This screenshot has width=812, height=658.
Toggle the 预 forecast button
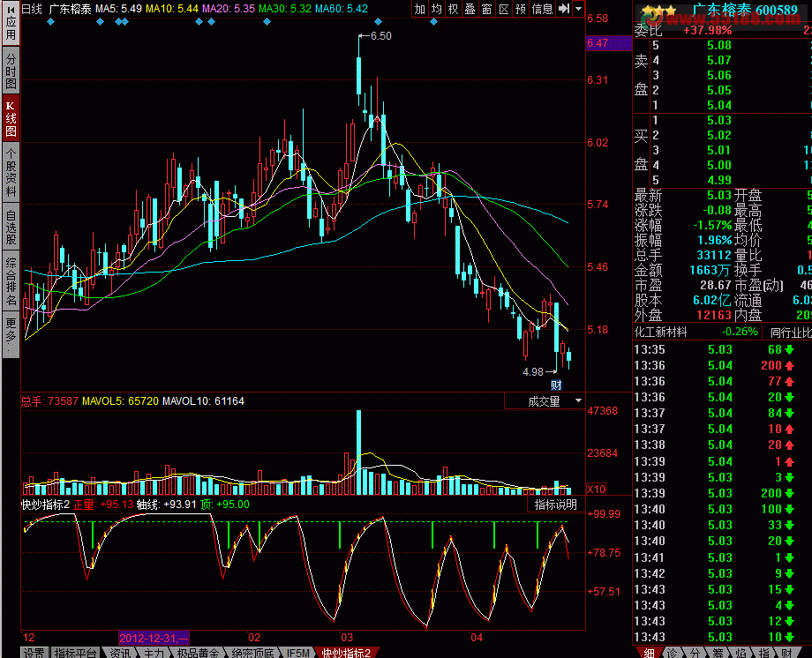pyautogui.click(x=521, y=9)
